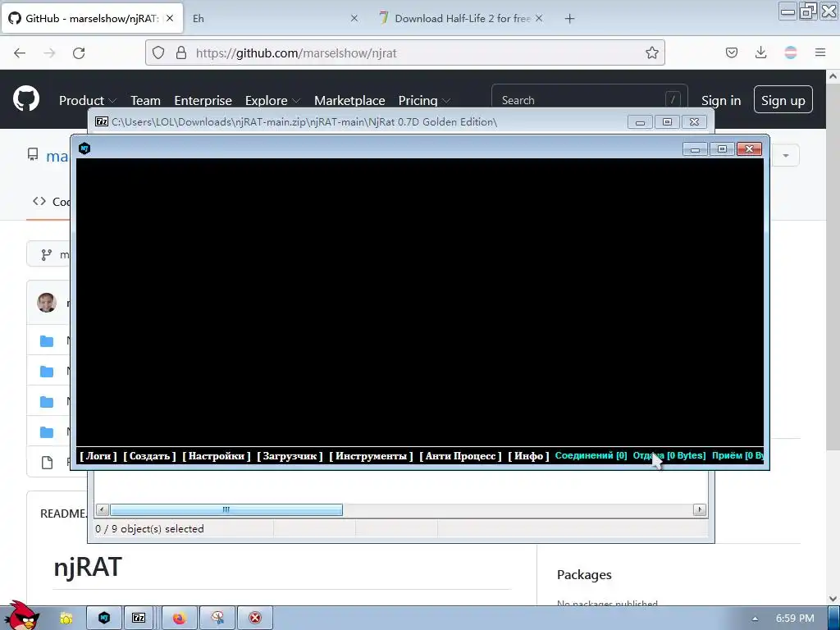Click the Отдача [0 Bytes] status label

669,455
